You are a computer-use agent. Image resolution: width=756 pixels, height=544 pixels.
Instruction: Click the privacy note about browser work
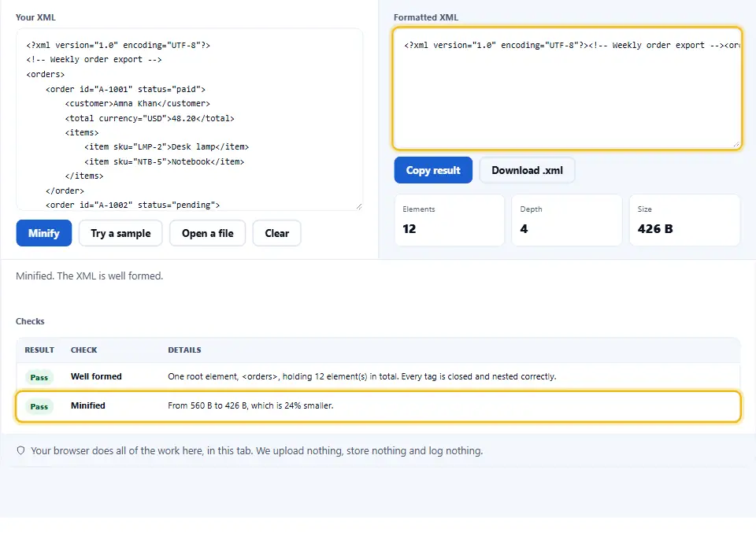(257, 450)
